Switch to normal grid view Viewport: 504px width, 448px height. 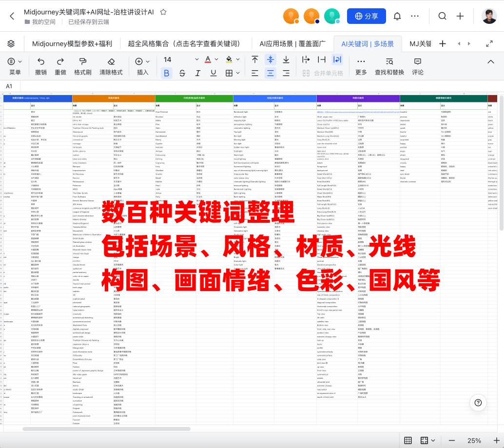click(x=408, y=440)
